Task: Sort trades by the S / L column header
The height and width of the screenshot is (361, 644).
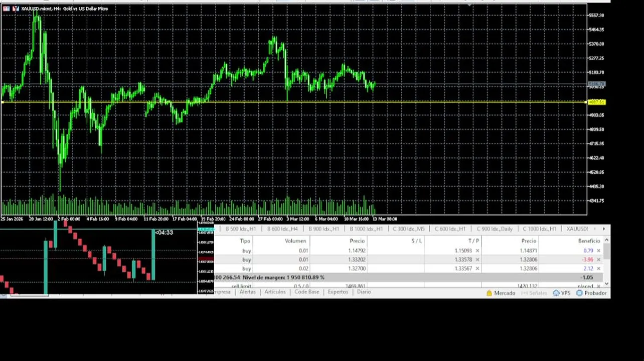Action: pyautogui.click(x=416, y=241)
